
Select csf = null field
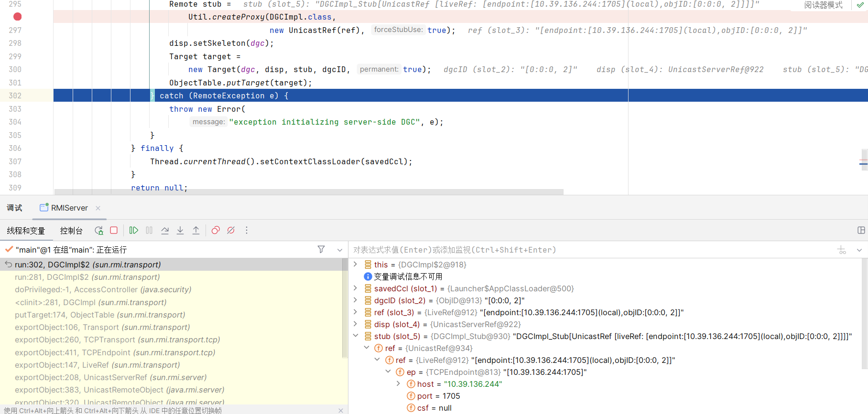tap(429, 408)
